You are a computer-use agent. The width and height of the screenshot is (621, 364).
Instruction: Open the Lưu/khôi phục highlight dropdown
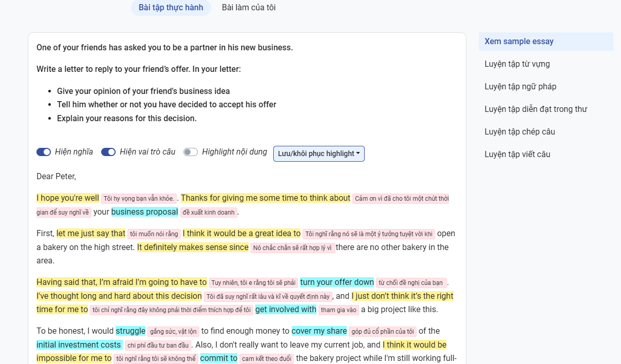(x=319, y=154)
